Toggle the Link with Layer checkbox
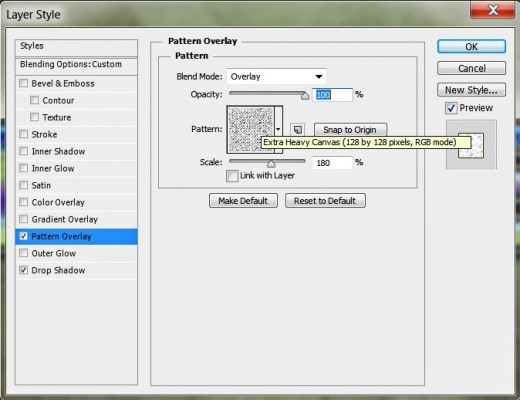The image size is (520, 400). 232,176
